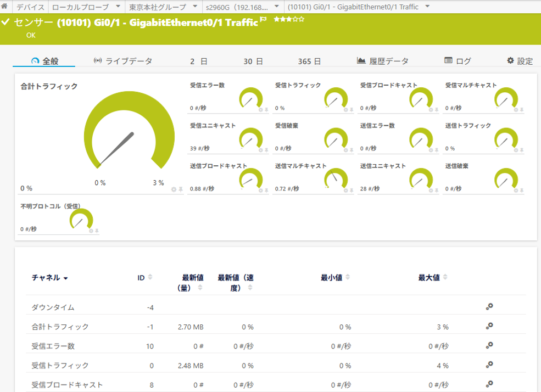Image resolution: width=541 pixels, height=392 pixels.
Task: Pin the 受信ユニキャスト gauge
Action: pyautogui.click(x=266, y=150)
